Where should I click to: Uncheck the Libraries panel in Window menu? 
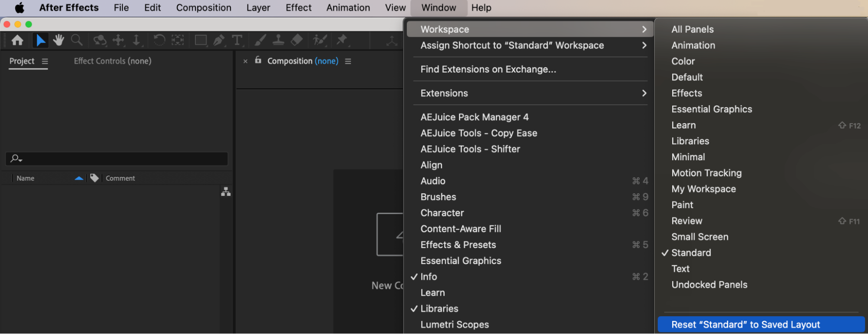point(439,309)
